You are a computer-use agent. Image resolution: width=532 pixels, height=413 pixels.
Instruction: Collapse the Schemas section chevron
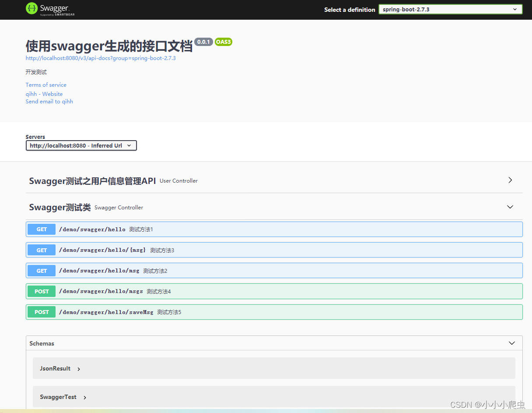(511, 343)
